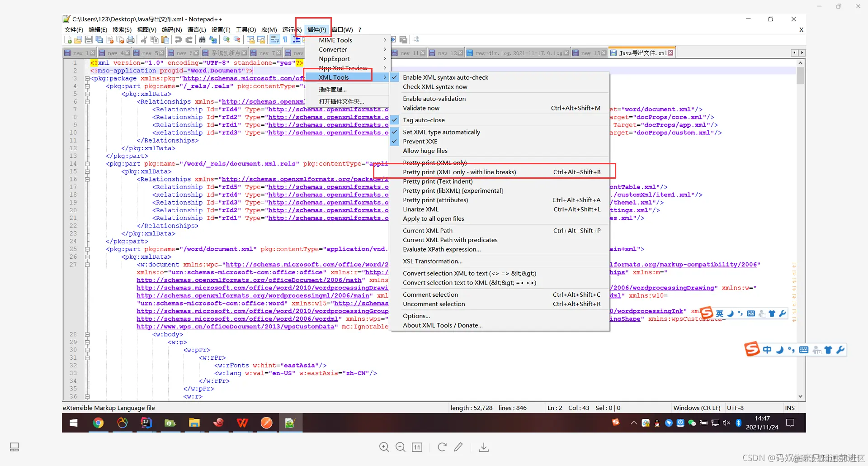
Task: Click the editor vertical scrollbar down arrow
Action: point(801,396)
